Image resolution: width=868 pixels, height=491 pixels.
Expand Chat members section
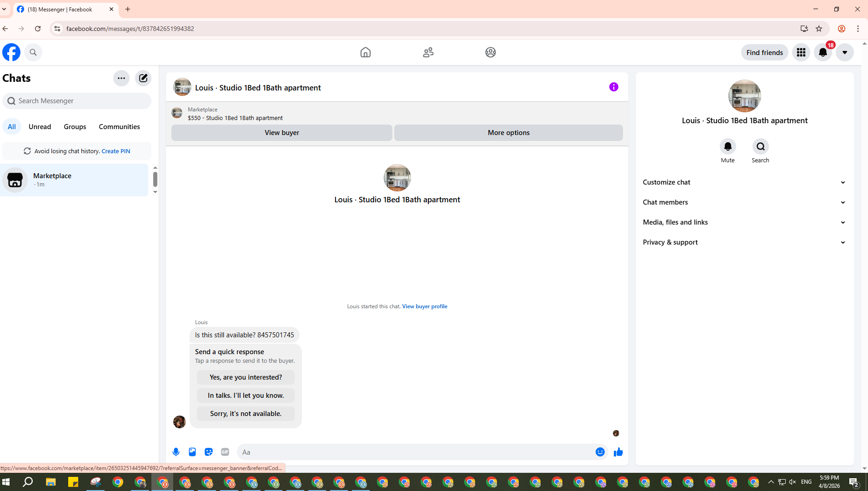coord(745,202)
